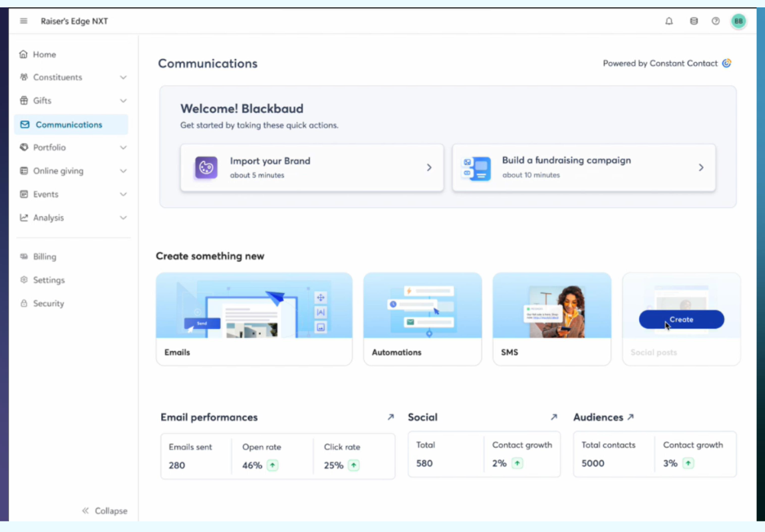Expand the Online giving chevron
This screenshot has width=765, height=532.
point(124,171)
